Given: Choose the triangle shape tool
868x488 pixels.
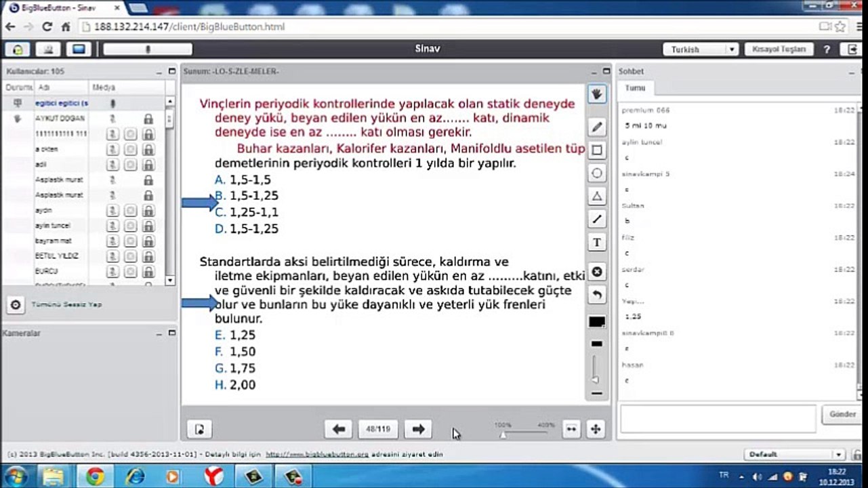Looking at the screenshot, I should 597,196.
